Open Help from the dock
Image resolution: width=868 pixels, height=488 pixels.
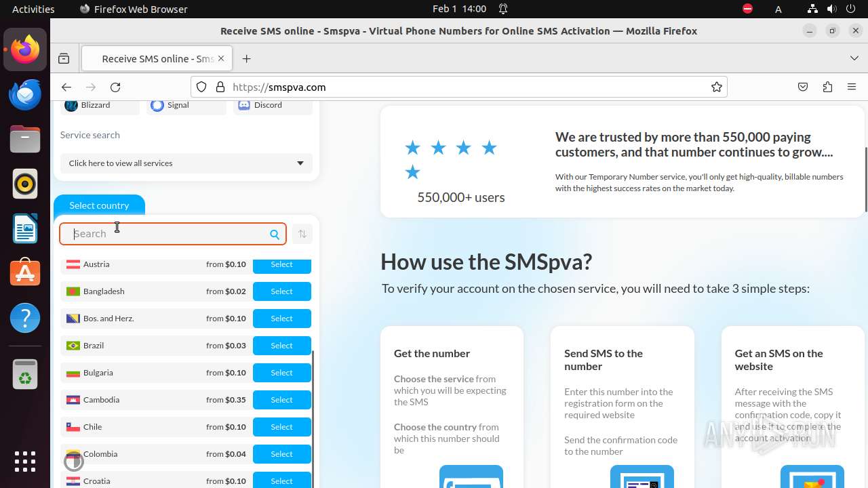tap(25, 318)
